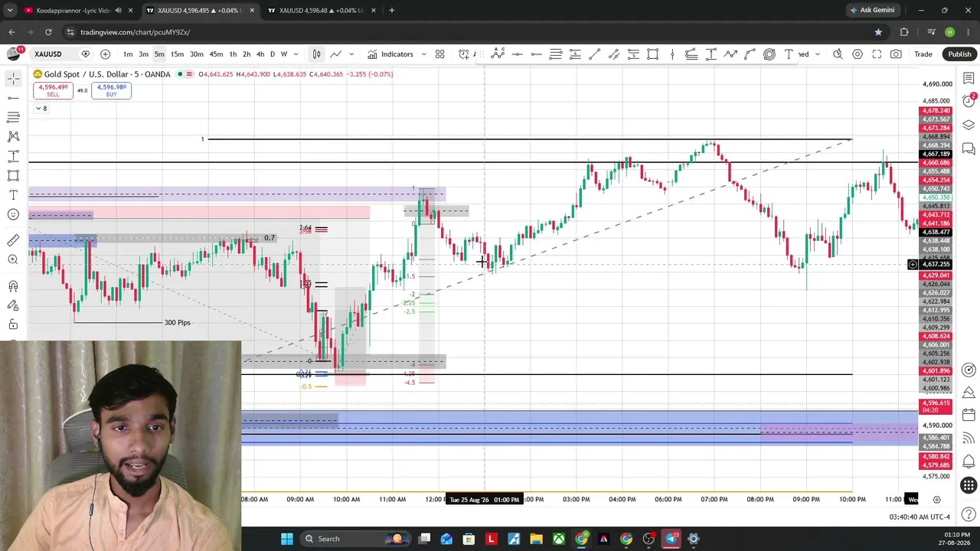Screen dimensions: 980x551
Task: Open the pattern drawing tools in left sidebar
Action: (13, 136)
